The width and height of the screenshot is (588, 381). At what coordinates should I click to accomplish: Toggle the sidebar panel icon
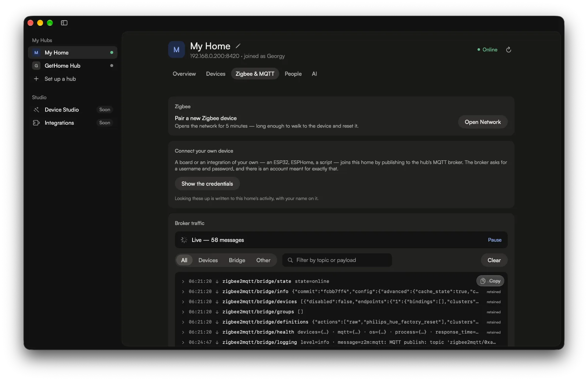(64, 23)
